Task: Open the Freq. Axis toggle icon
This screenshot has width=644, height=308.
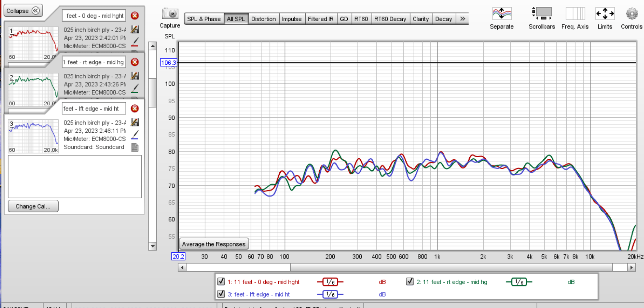Action: point(575,14)
